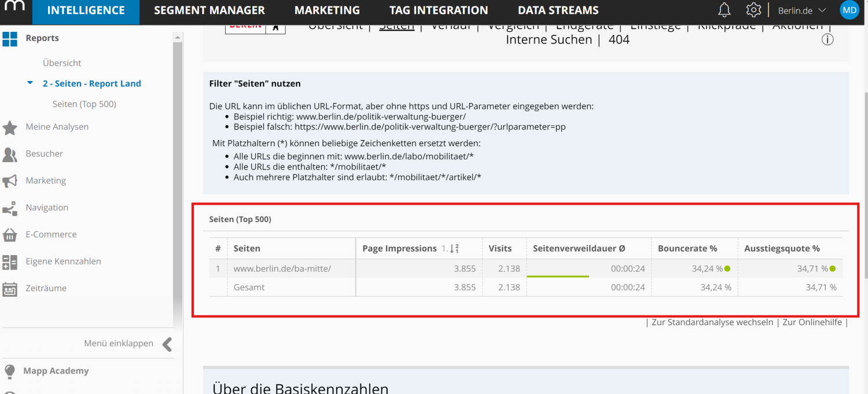
Task: Select the Eigene Kennzahlen icon
Action: tap(11, 261)
